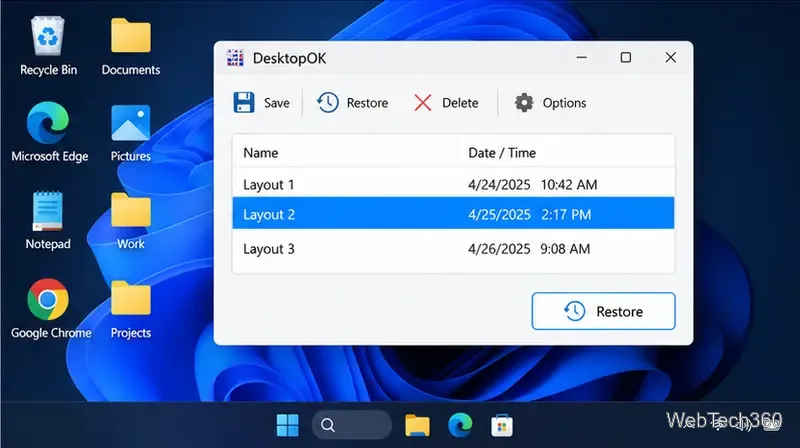Click the Save floppy disk toolbar icon
The height and width of the screenshot is (448, 800).
click(x=244, y=103)
